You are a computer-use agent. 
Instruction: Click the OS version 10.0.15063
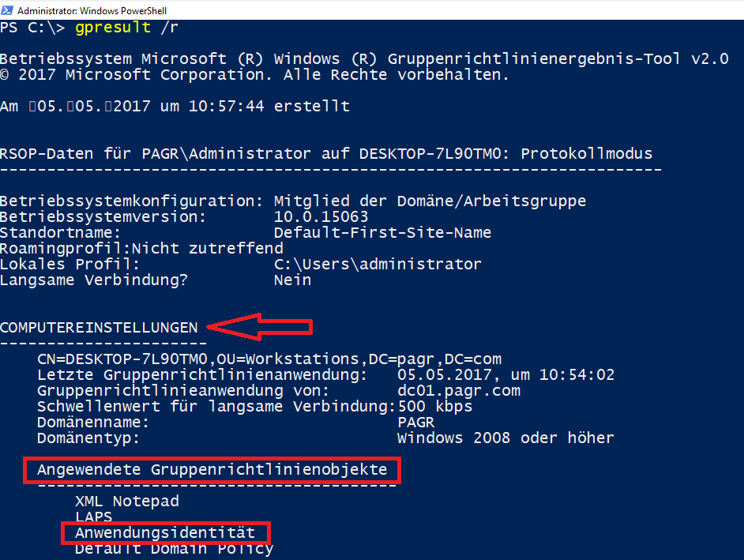coord(321,216)
